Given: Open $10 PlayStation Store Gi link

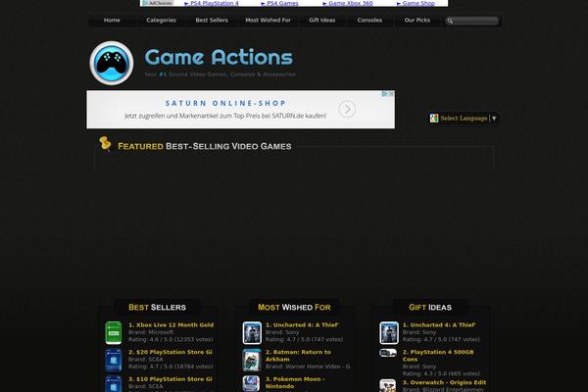Looking at the screenshot, I should click(171, 379).
